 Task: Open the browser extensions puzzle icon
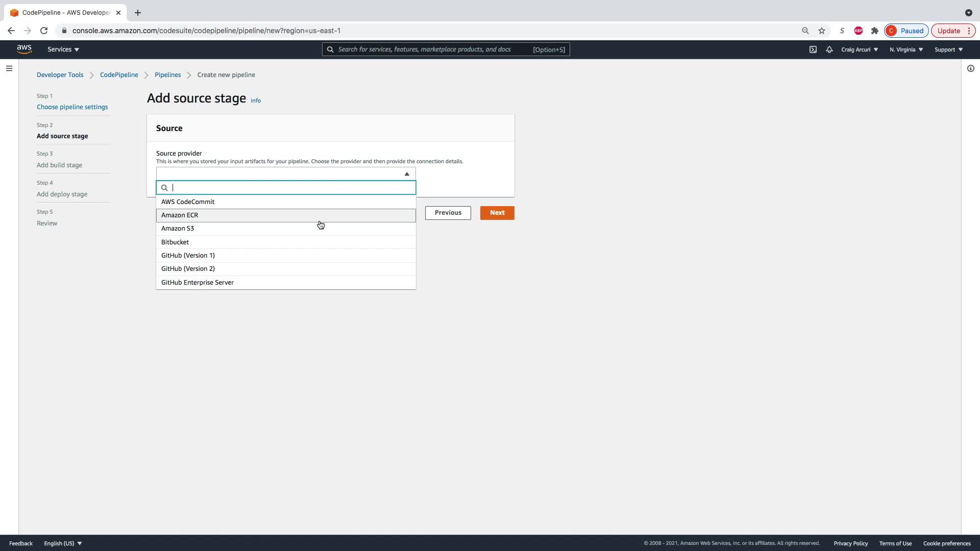tap(875, 31)
